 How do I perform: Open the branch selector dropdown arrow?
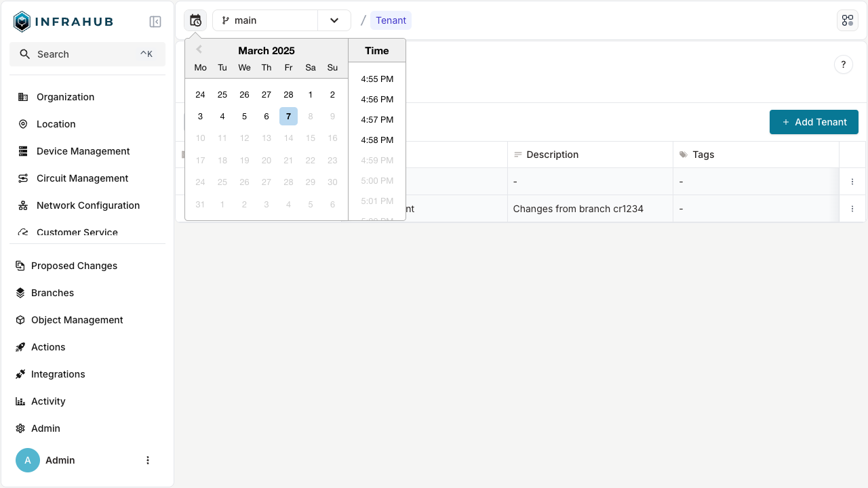(x=334, y=20)
